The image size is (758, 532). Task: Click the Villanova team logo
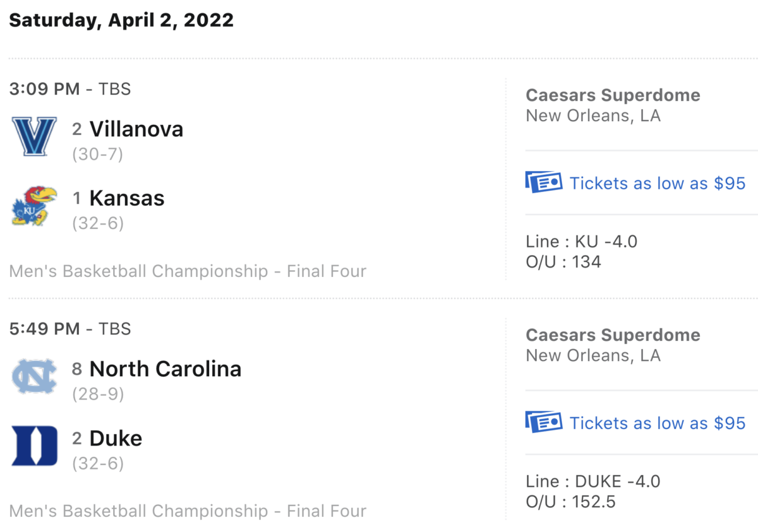(35, 136)
